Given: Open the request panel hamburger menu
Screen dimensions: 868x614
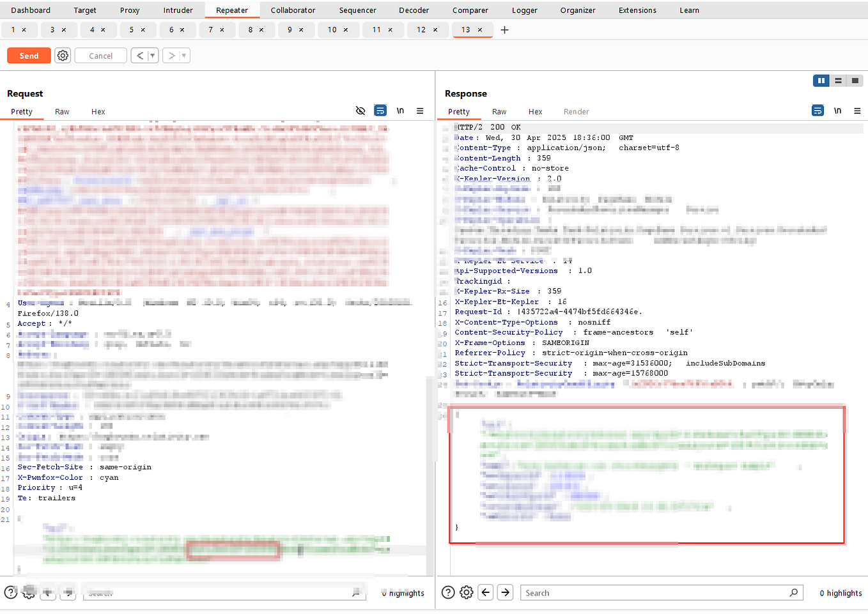Looking at the screenshot, I should point(420,111).
